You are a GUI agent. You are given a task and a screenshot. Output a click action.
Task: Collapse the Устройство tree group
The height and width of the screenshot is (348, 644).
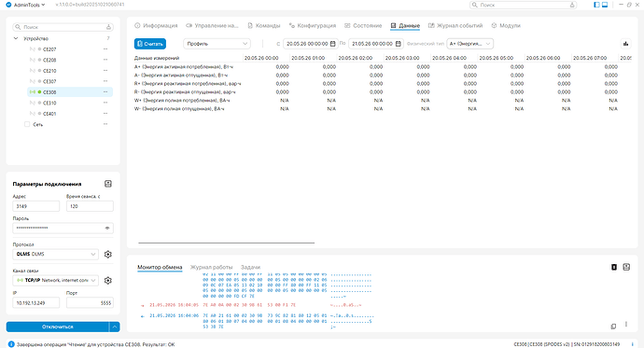click(16, 38)
